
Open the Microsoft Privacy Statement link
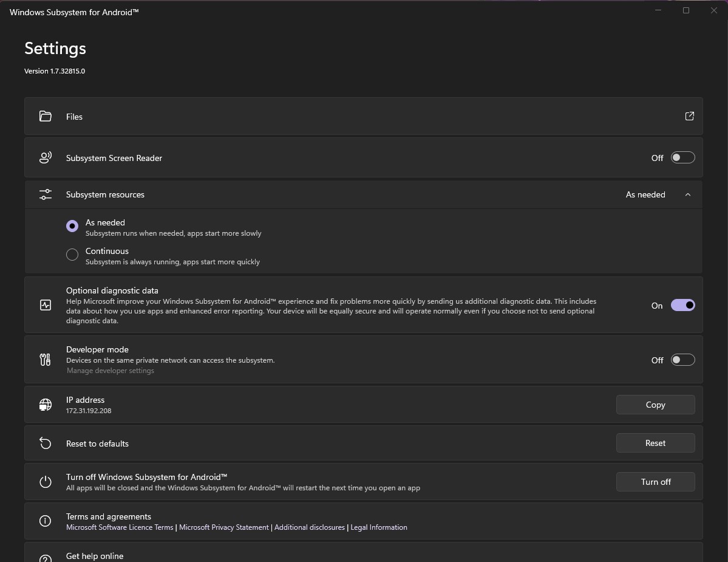(x=224, y=527)
